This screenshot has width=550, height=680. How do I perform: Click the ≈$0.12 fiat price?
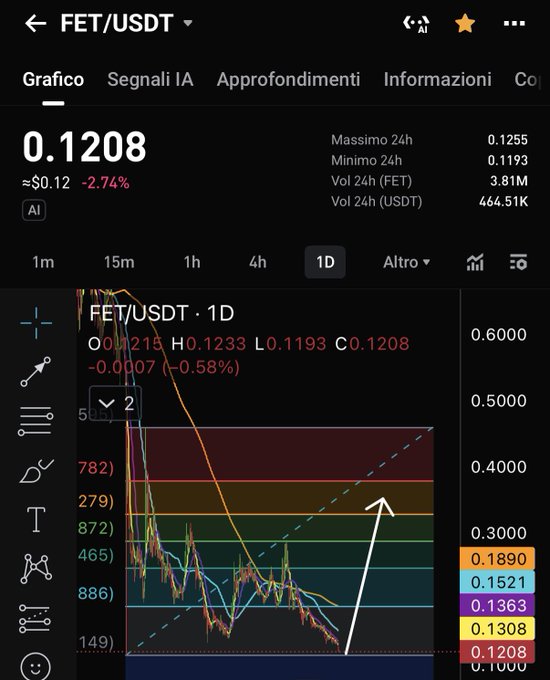tap(46, 183)
